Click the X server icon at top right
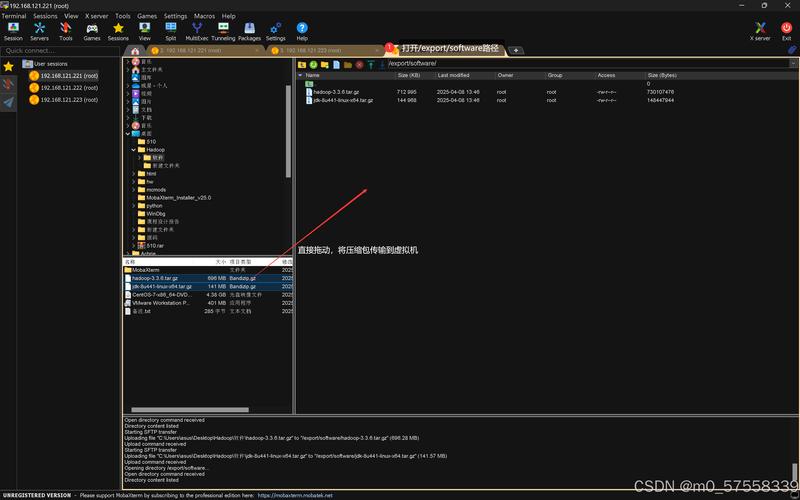Screen dimensions: 800x500 [760, 31]
